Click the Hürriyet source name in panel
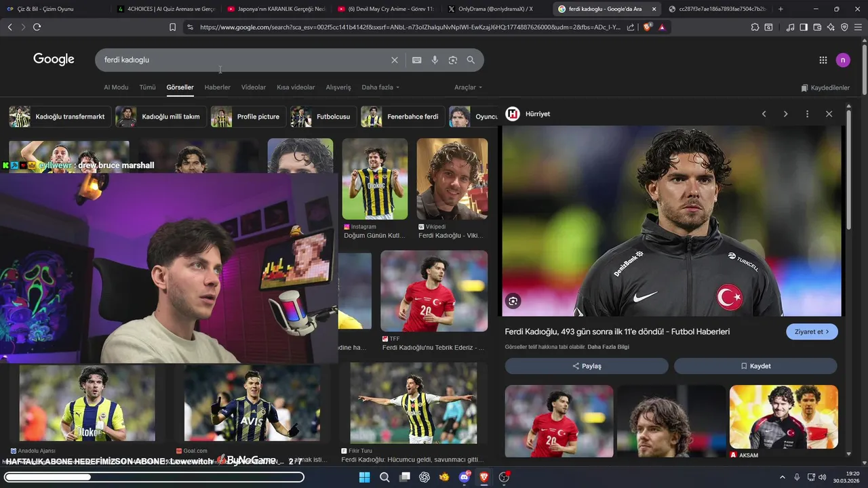 pyautogui.click(x=538, y=114)
